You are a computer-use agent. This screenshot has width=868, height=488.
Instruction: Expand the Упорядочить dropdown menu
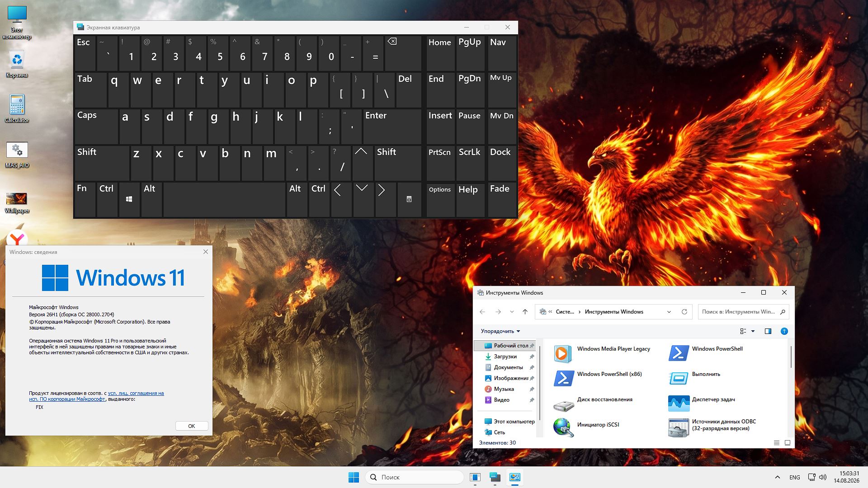[x=500, y=331]
